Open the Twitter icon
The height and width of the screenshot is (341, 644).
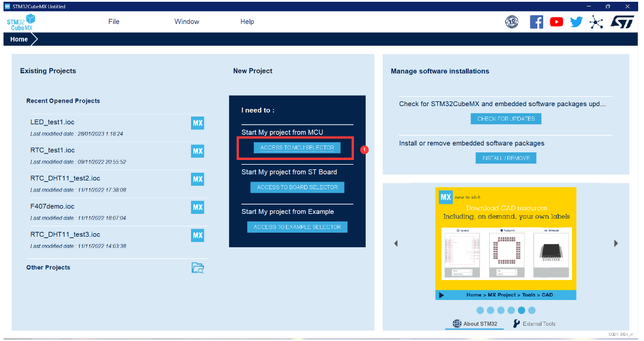click(576, 22)
